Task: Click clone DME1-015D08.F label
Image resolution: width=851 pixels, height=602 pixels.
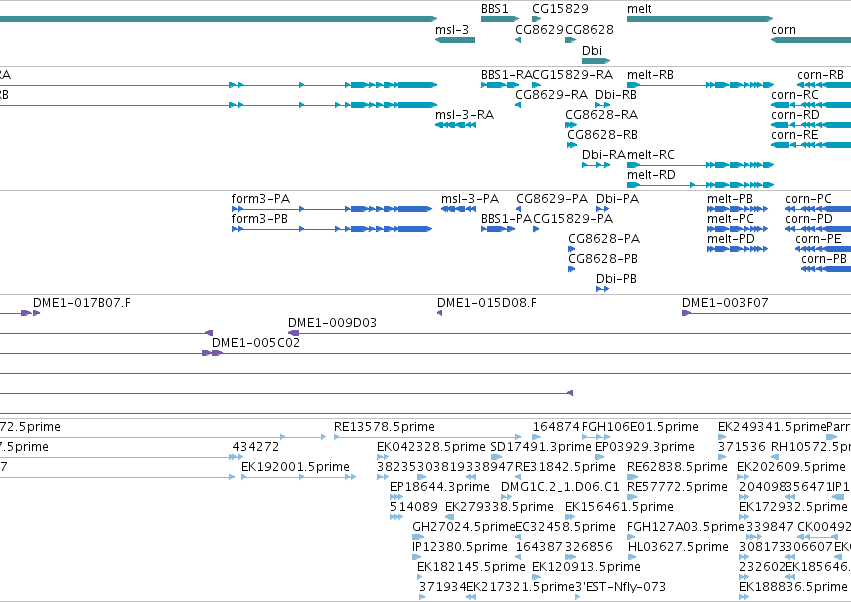Action: (x=487, y=303)
